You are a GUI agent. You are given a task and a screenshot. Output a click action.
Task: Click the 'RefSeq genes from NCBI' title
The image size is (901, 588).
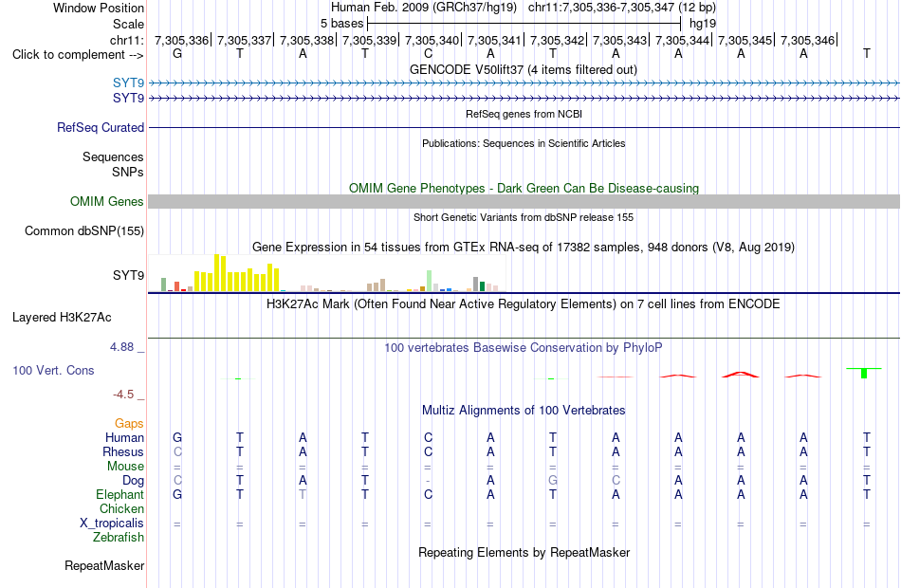pyautogui.click(x=524, y=114)
